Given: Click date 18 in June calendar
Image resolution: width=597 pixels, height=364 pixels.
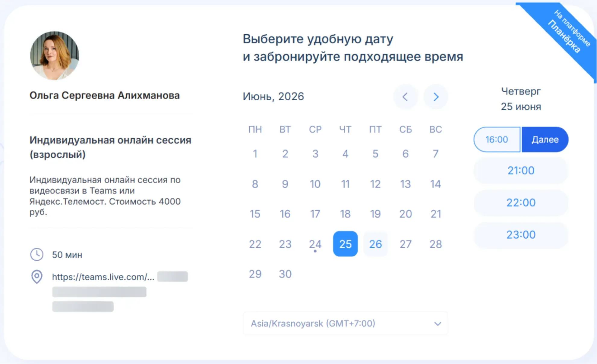Looking at the screenshot, I should click(346, 214).
